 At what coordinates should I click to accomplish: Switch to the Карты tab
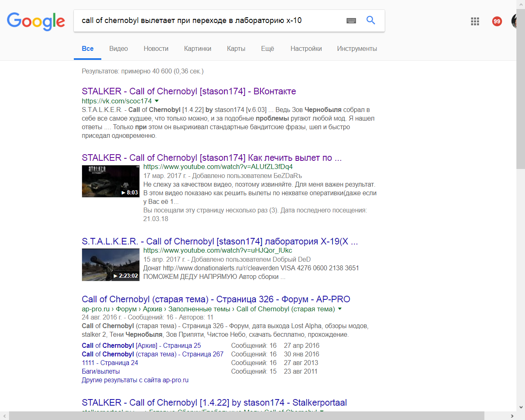coord(236,49)
